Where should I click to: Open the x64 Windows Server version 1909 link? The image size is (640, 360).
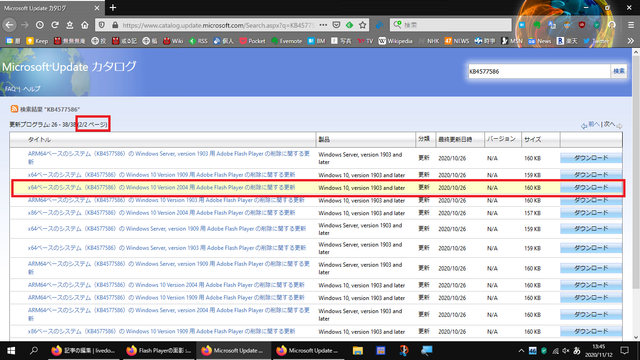167,229
